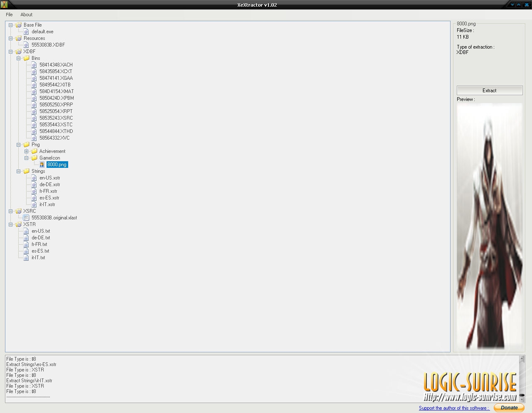
Task: Click the en-US.txt text file icon
Action: pos(26,231)
